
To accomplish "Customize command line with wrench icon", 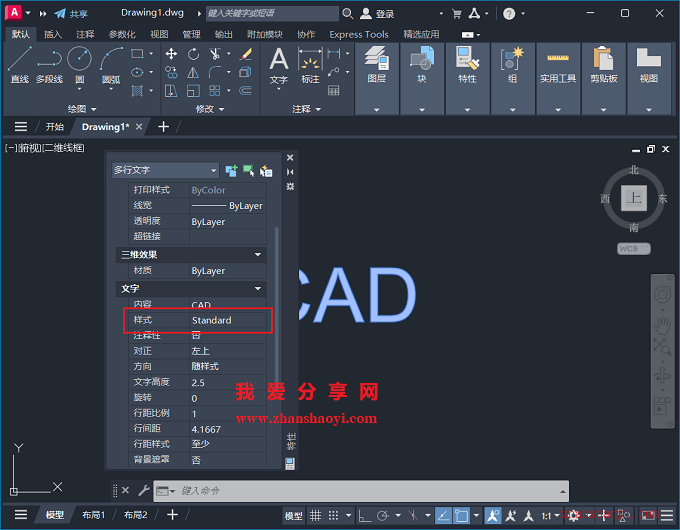I will 144,491.
